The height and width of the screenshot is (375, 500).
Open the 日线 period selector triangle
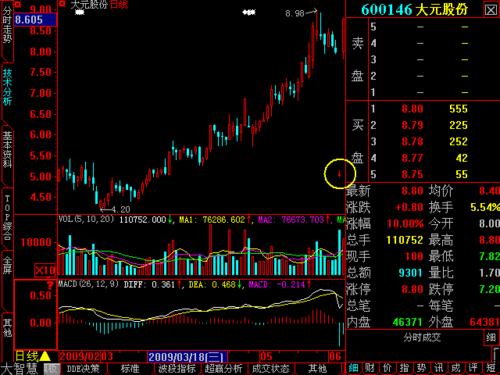coord(44,356)
